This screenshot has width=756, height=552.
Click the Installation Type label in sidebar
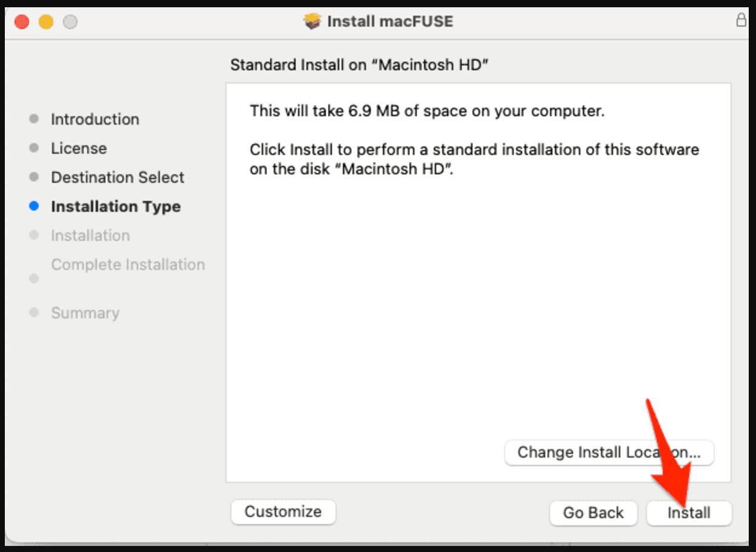115,206
